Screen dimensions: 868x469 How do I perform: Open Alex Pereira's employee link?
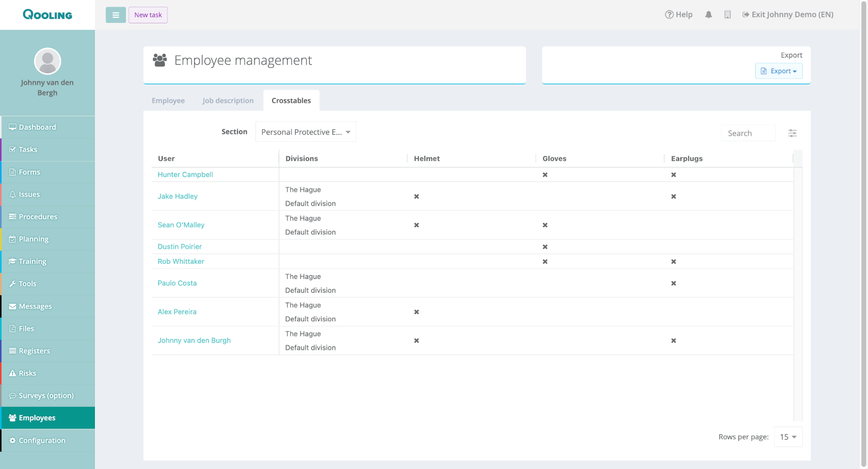click(x=177, y=312)
